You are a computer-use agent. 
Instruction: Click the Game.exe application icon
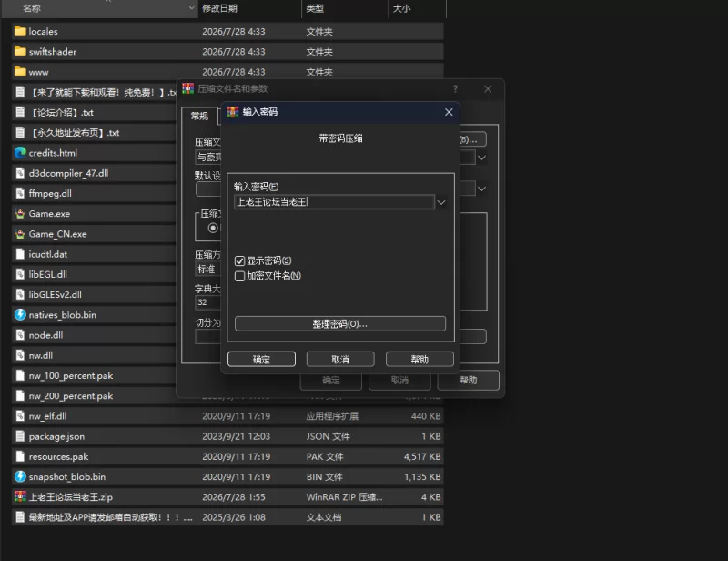tap(20, 213)
